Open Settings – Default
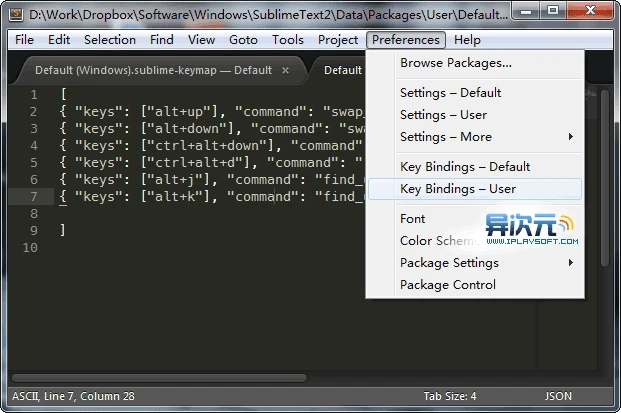Viewport: 621px width, 413px height. (450, 93)
